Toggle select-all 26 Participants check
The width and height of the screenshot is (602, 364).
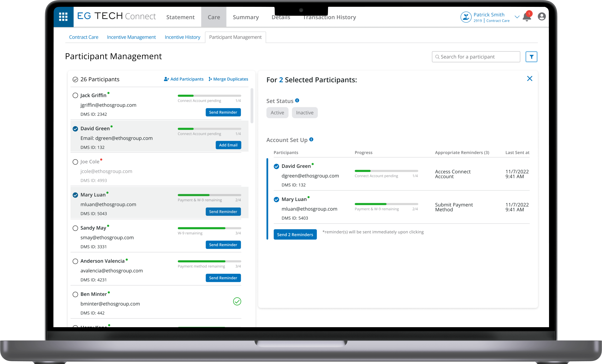[75, 79]
